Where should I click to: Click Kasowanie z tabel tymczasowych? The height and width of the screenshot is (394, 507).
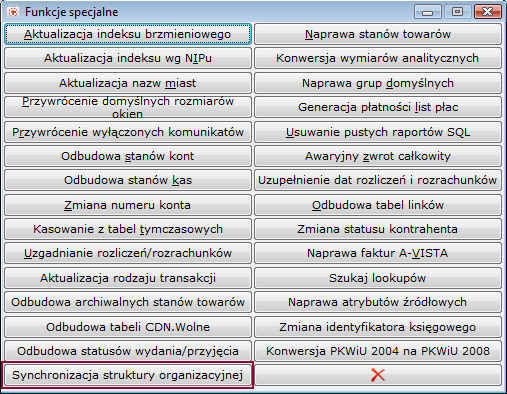point(128,229)
